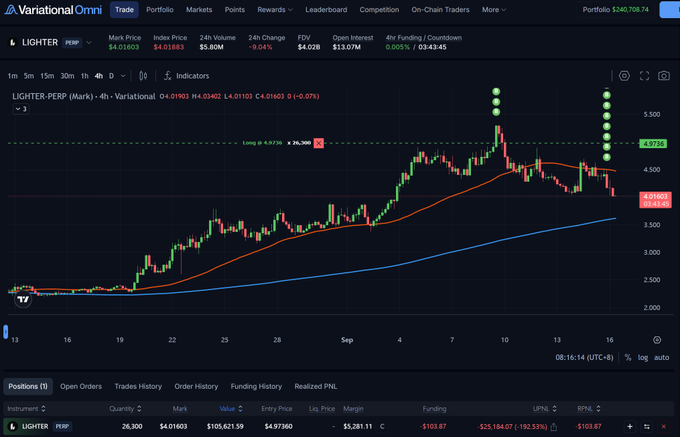Open the On-Chain Traders page
The image size is (680, 437).
440,10
